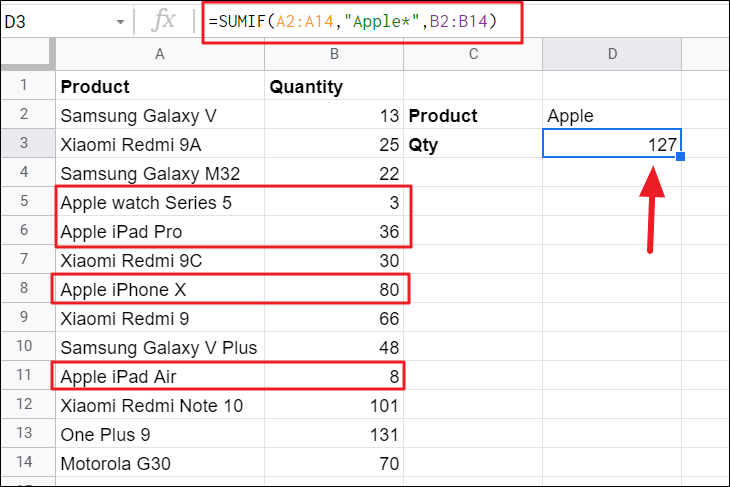Image resolution: width=730 pixels, height=487 pixels.
Task: Click the fx function icon
Action: pos(166,21)
